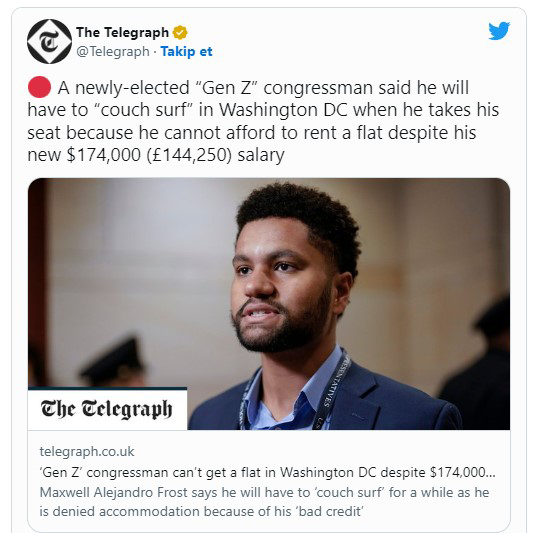Click the man's face in the photo

tap(283, 284)
